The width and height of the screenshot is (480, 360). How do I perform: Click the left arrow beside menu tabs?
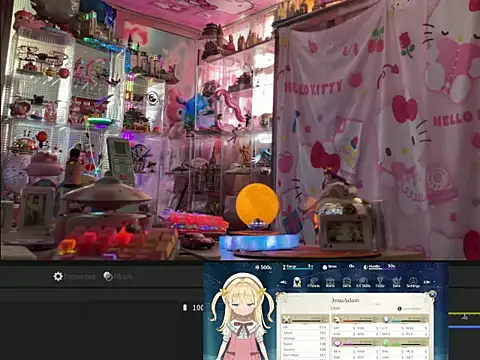coord(283,282)
